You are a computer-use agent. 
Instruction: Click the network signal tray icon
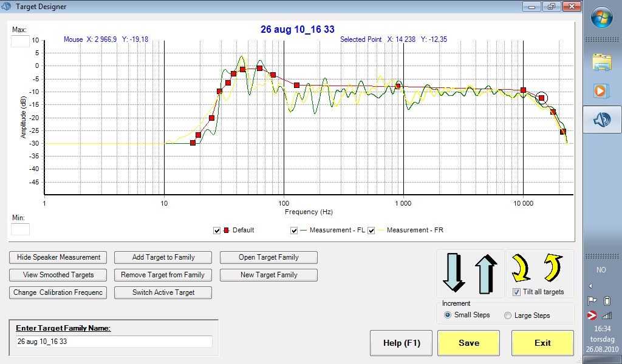[607, 315]
